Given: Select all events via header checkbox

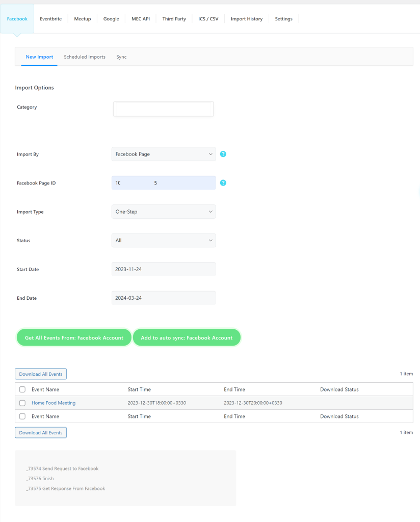Looking at the screenshot, I should point(22,389).
